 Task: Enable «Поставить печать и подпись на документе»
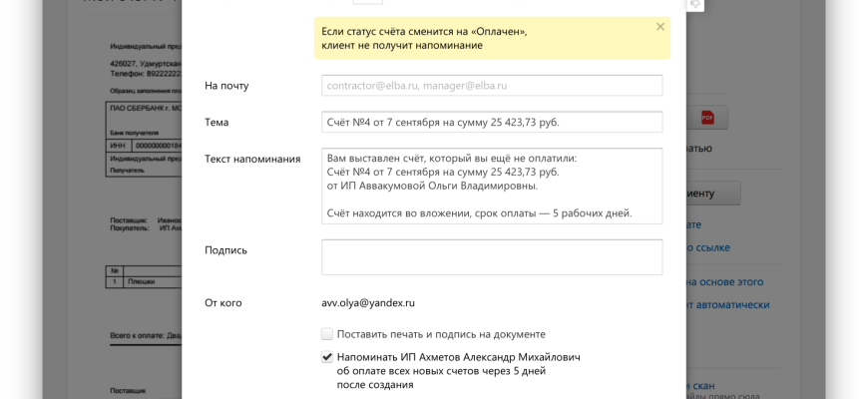click(327, 334)
